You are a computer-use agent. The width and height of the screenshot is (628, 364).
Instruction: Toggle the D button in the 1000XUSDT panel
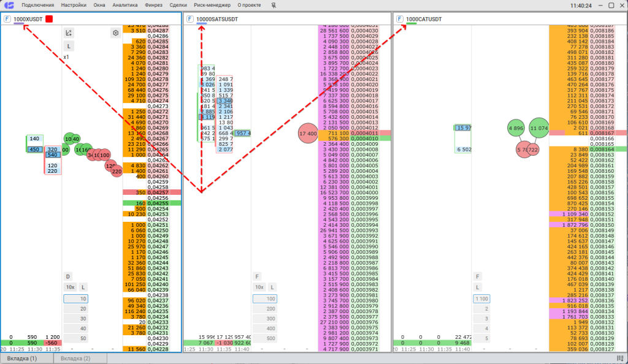69,276
